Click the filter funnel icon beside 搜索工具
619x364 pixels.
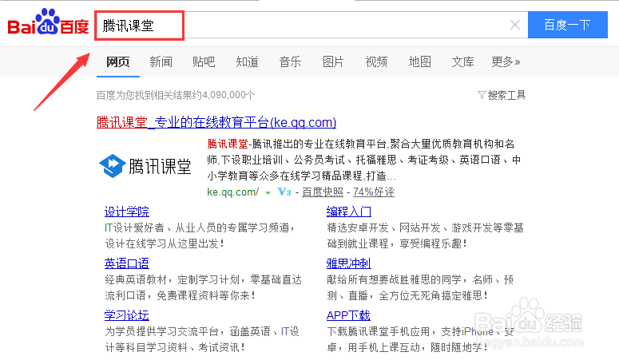click(x=482, y=95)
